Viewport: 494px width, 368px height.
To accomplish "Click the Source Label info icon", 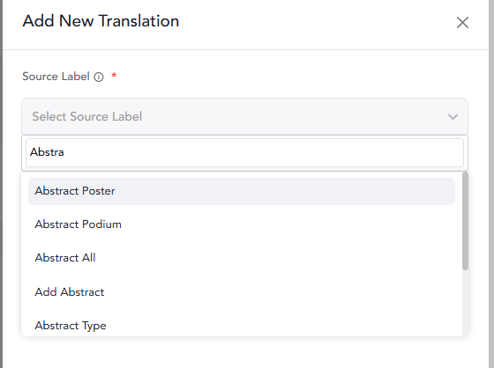I will click(x=99, y=77).
